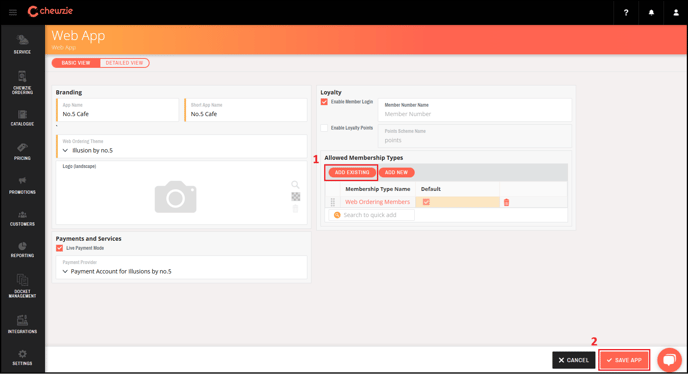The width and height of the screenshot is (688, 374).
Task: Click the logo trash delete icon
Action: 295,209
